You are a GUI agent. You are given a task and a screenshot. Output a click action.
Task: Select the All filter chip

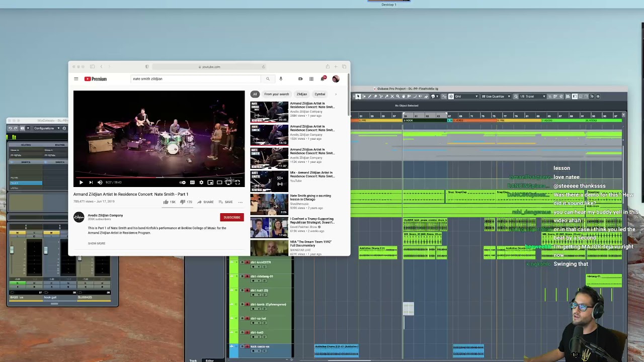click(x=255, y=94)
